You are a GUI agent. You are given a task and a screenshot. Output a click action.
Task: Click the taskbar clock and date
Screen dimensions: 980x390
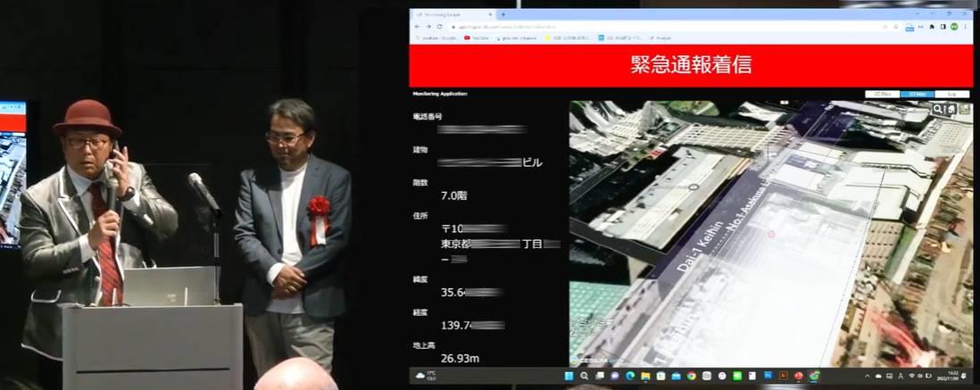tap(949, 375)
